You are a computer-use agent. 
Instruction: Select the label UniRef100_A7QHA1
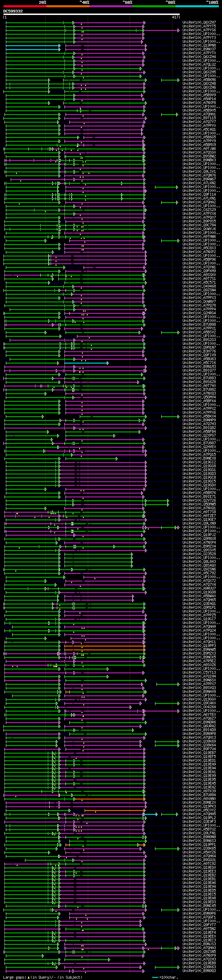pos(199,114)
